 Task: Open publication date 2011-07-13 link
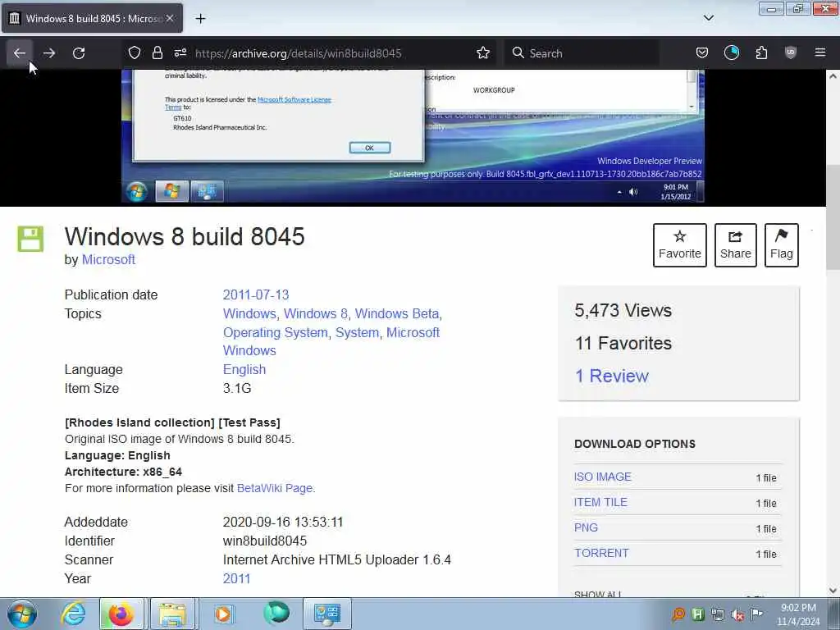coord(256,294)
